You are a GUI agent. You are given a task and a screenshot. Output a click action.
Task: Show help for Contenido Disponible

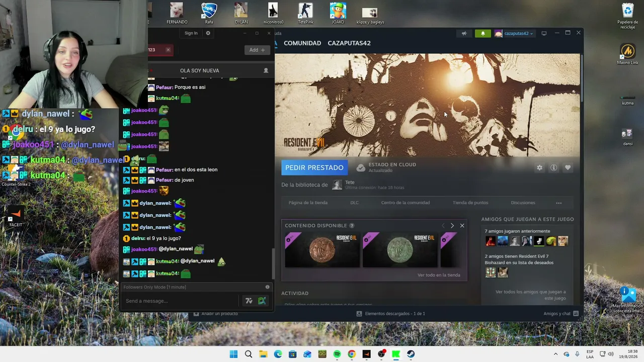[352, 226]
